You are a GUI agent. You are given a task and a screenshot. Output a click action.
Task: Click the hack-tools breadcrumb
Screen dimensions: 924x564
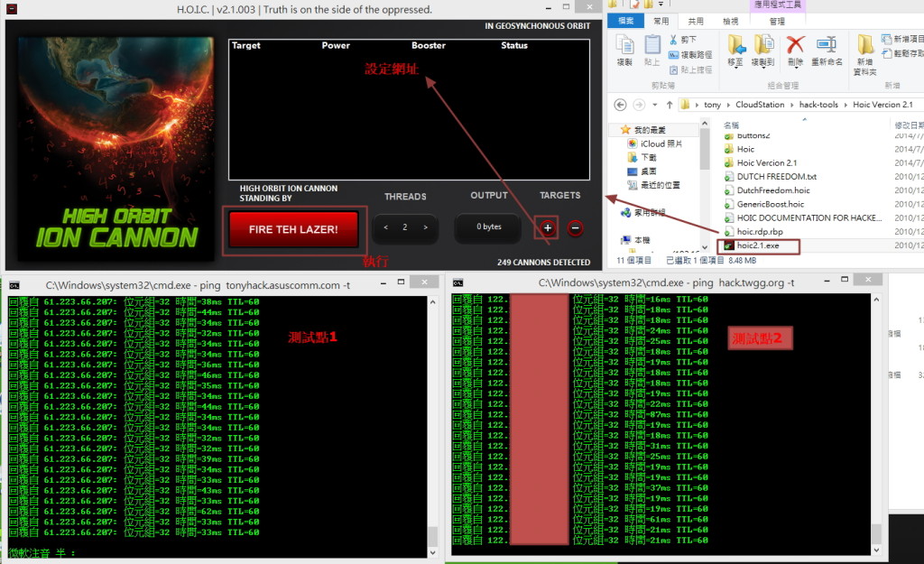[x=818, y=105]
